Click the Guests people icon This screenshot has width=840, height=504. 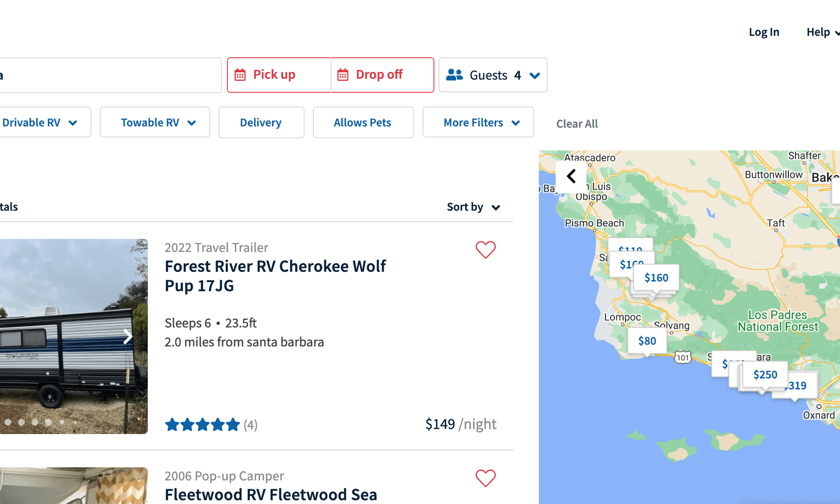click(454, 75)
